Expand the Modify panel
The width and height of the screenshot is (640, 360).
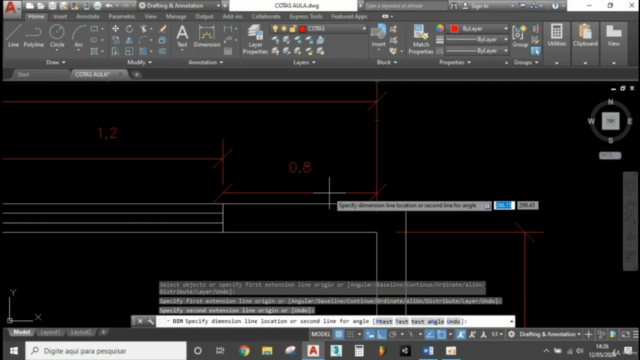[139, 62]
